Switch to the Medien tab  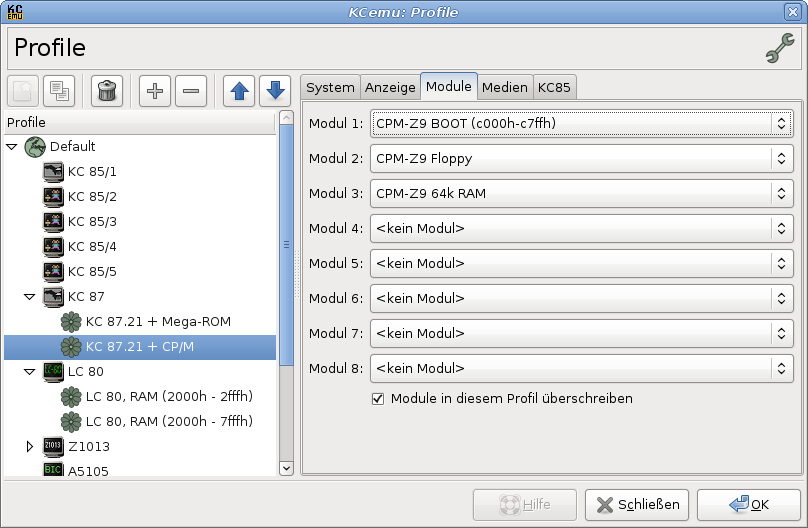click(x=505, y=88)
